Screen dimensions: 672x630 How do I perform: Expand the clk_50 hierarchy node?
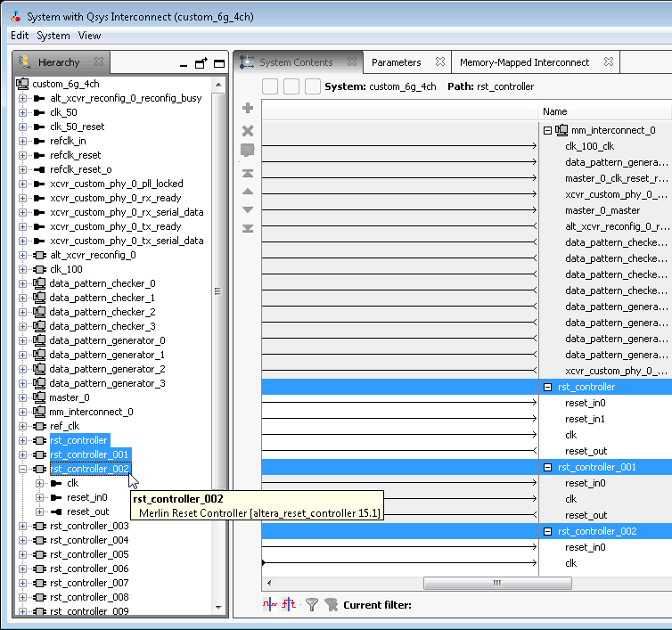click(23, 112)
